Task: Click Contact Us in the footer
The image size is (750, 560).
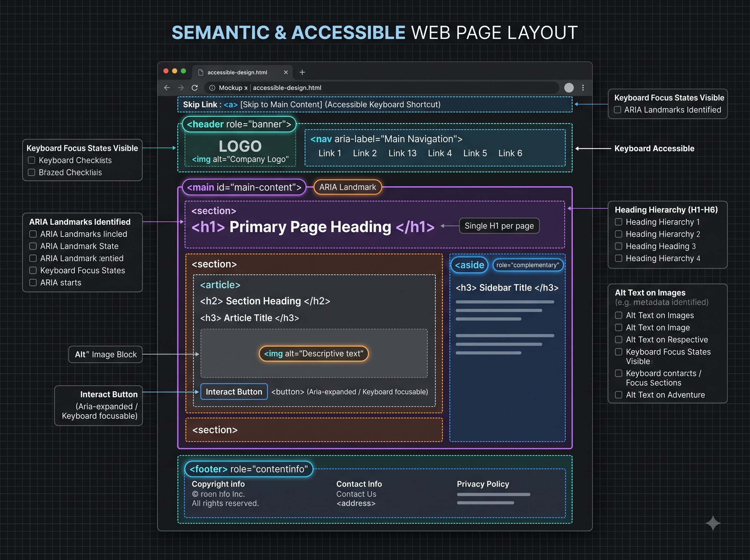Action: [356, 494]
